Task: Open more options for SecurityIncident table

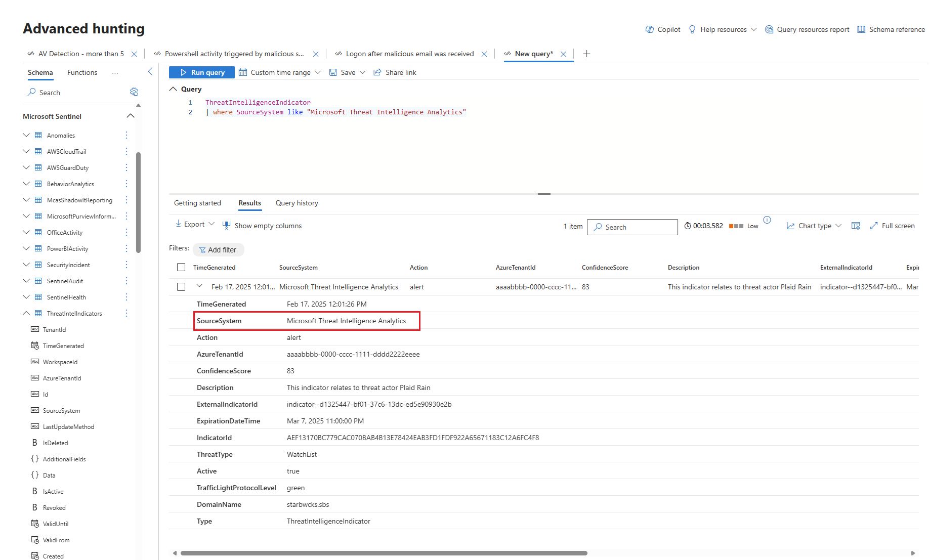Action: (x=126, y=265)
